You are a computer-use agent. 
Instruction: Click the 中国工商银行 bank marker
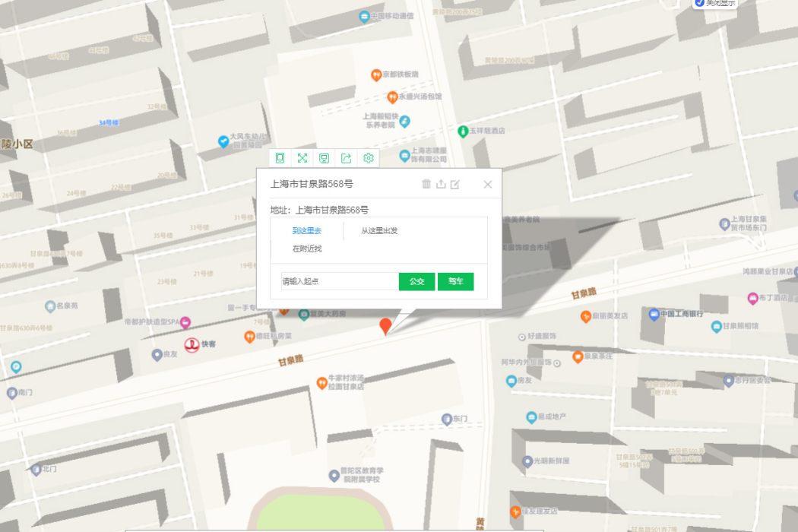tap(654, 315)
